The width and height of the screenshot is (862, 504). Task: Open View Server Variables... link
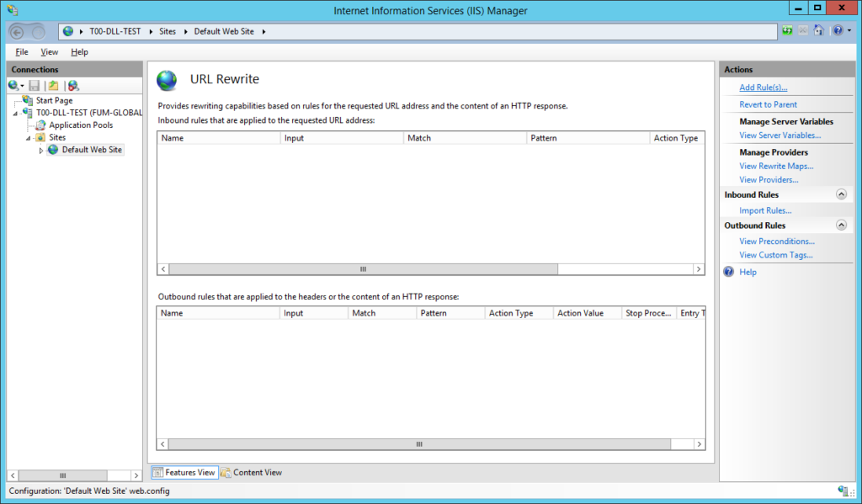pos(780,135)
